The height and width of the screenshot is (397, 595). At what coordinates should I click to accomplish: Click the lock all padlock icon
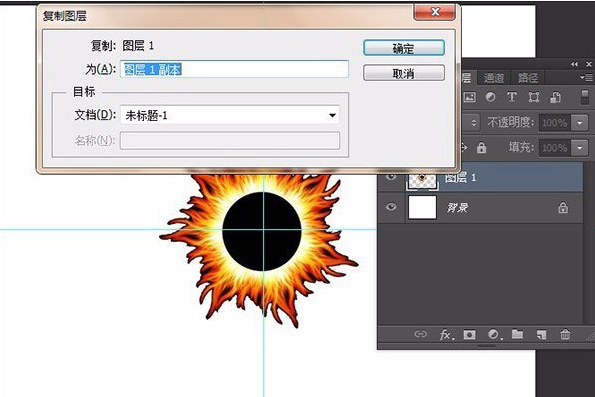coord(482,147)
